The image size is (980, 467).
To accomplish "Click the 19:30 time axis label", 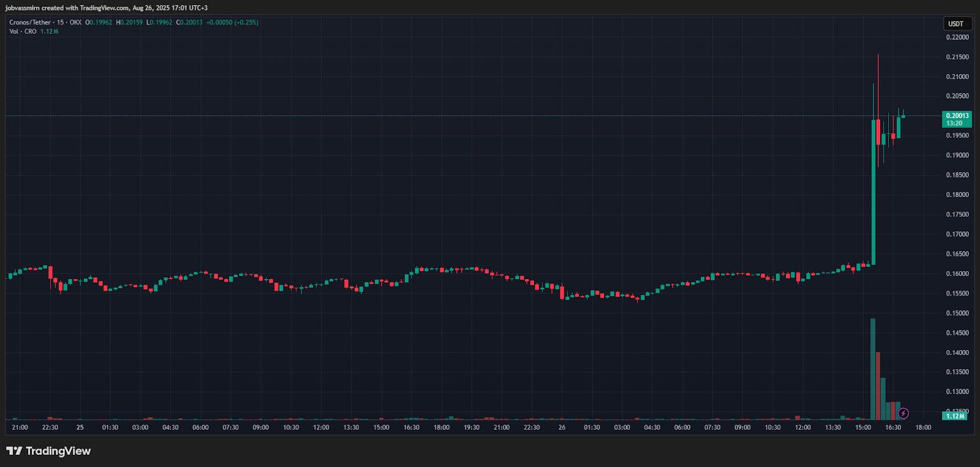I will coord(472,427).
